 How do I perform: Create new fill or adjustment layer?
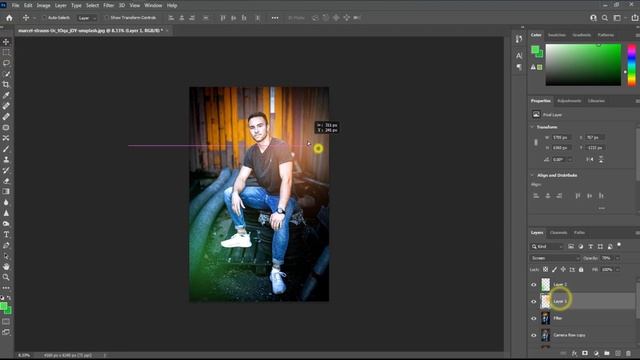pos(596,353)
